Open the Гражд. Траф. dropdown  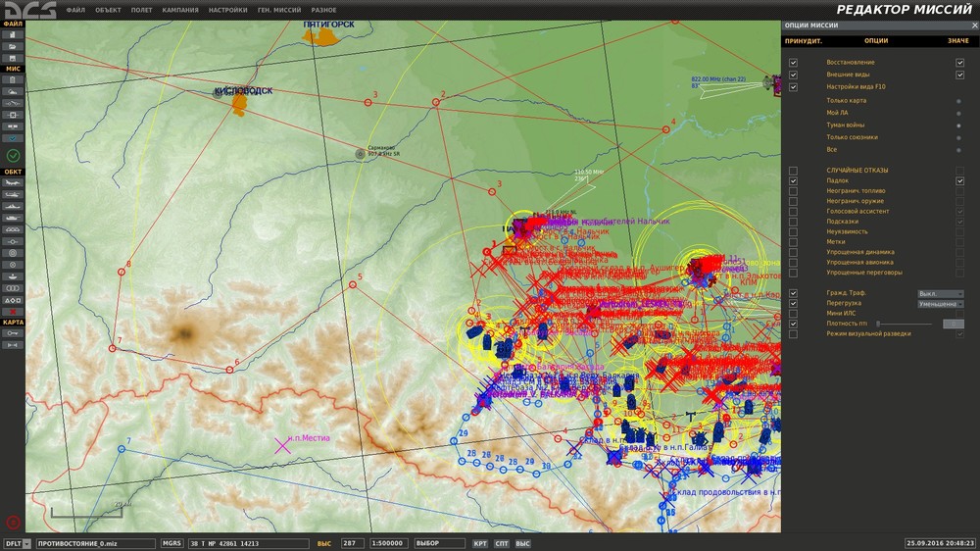(940, 293)
